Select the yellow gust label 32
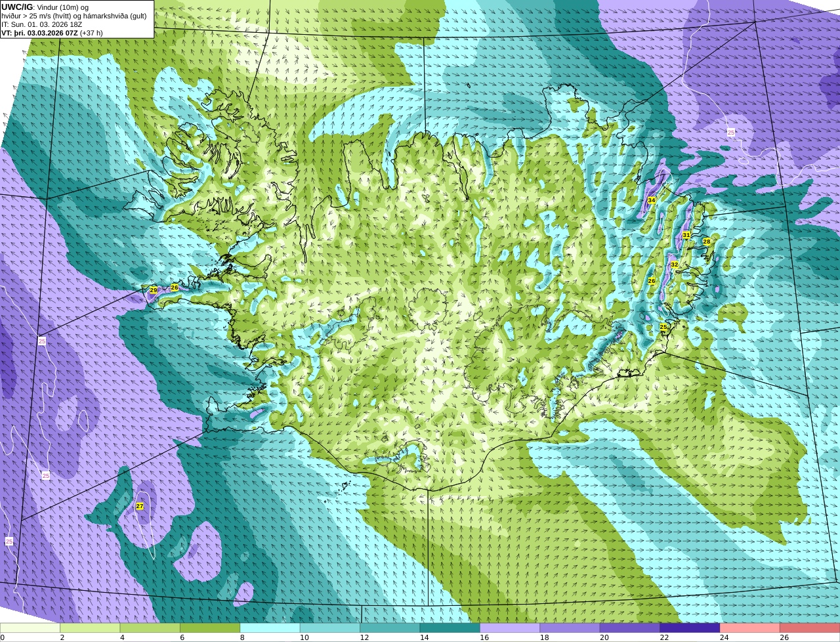This screenshot has height=642, width=840. click(674, 265)
